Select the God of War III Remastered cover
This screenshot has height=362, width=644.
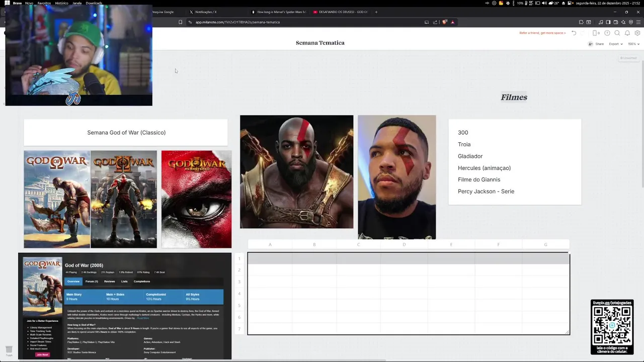196,199
